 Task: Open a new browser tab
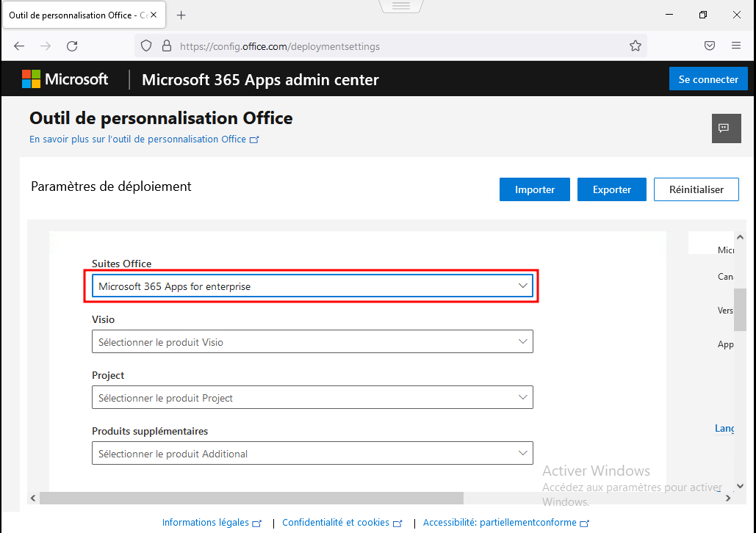pyautogui.click(x=181, y=15)
